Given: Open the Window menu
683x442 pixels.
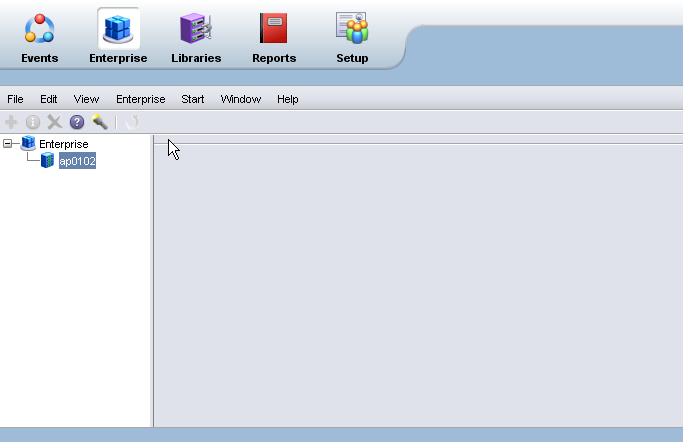Looking at the screenshot, I should 241,99.
